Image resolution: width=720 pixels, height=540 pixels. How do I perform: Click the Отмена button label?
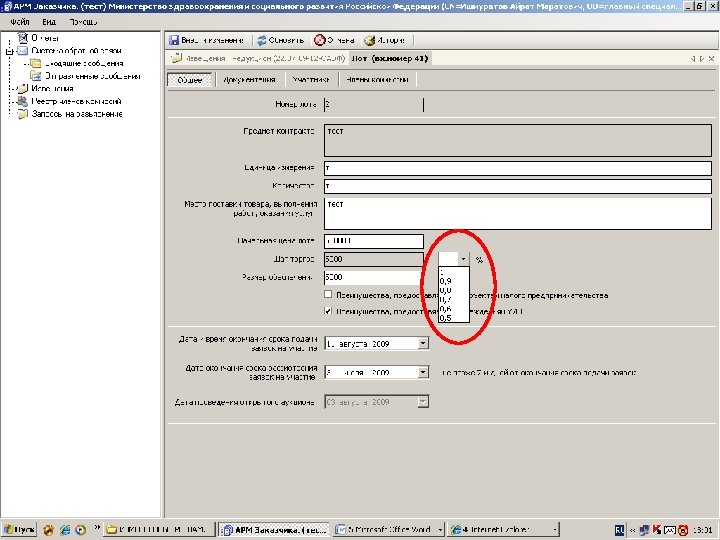tap(340, 40)
